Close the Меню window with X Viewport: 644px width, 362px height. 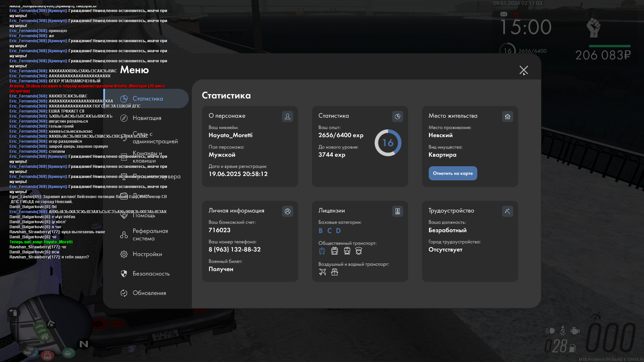point(524,70)
